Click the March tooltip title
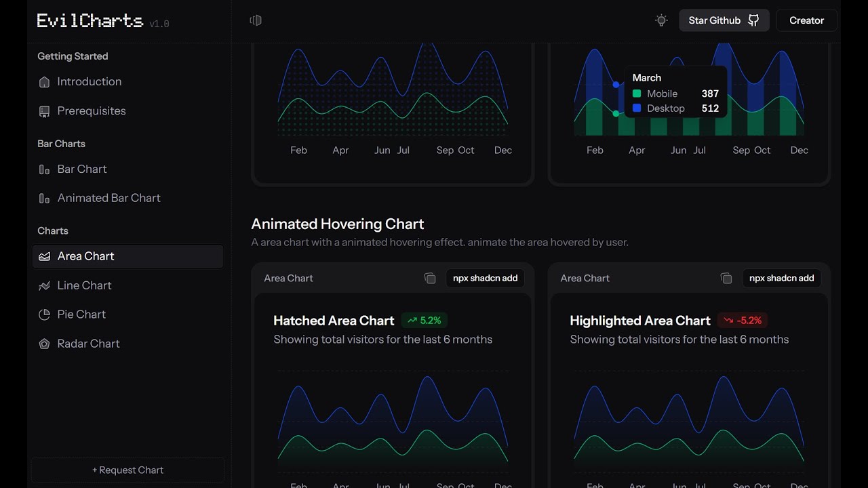Viewport: 868px width, 488px height. (647, 78)
